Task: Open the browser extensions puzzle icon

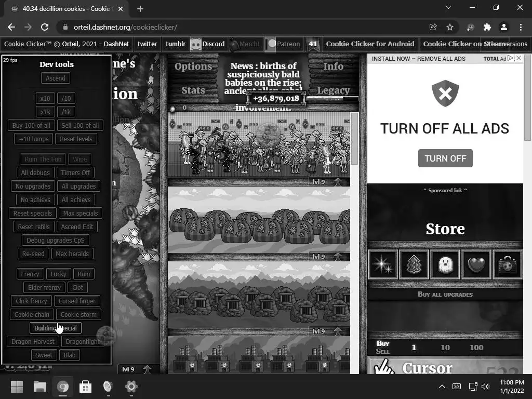Action: 487,27
